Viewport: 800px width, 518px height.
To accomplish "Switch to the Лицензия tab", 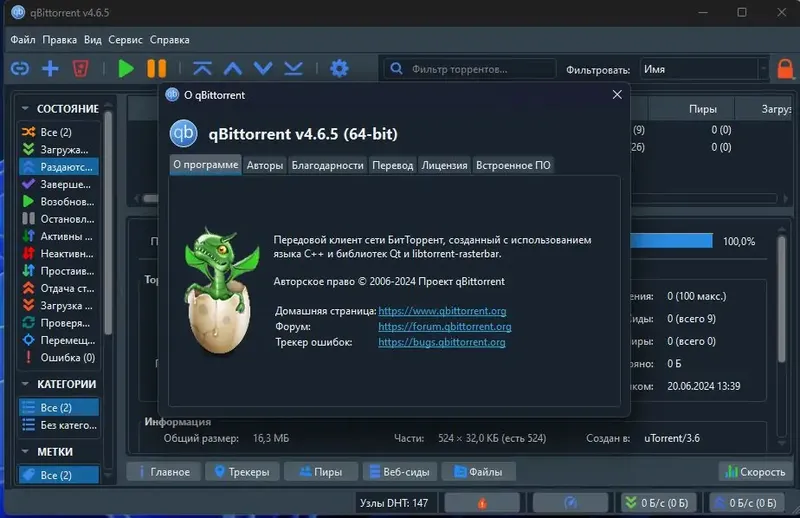I will tap(444, 165).
